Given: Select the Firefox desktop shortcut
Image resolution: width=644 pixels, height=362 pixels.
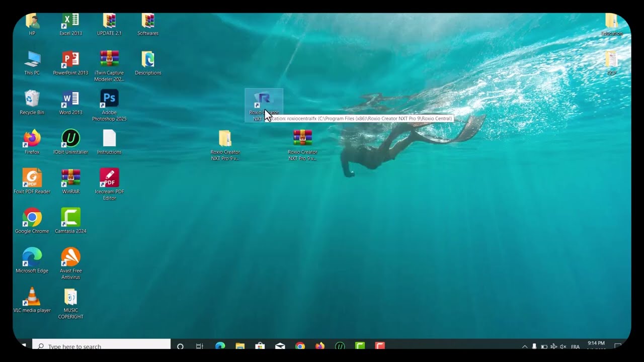Looking at the screenshot, I should [x=32, y=142].
